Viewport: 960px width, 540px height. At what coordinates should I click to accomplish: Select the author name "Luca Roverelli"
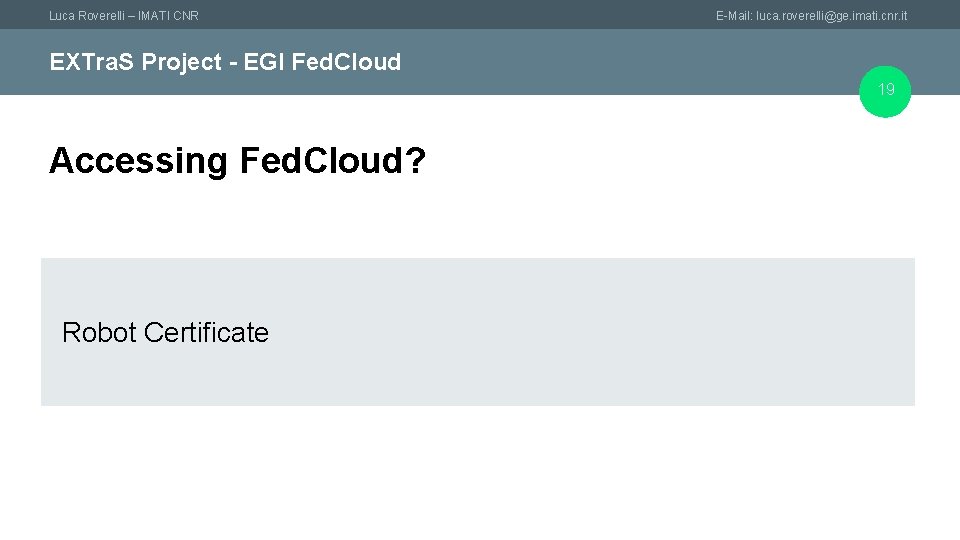91,16
